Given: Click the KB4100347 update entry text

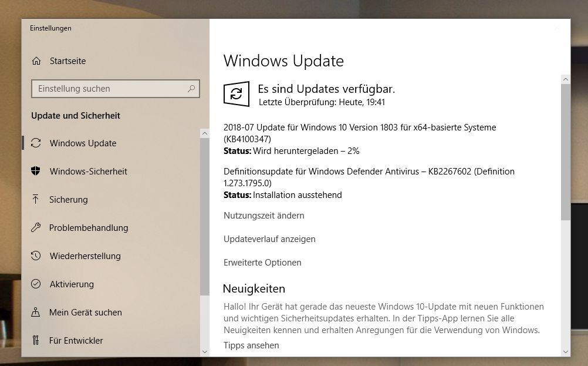Looking at the screenshot, I should pyautogui.click(x=360, y=133).
